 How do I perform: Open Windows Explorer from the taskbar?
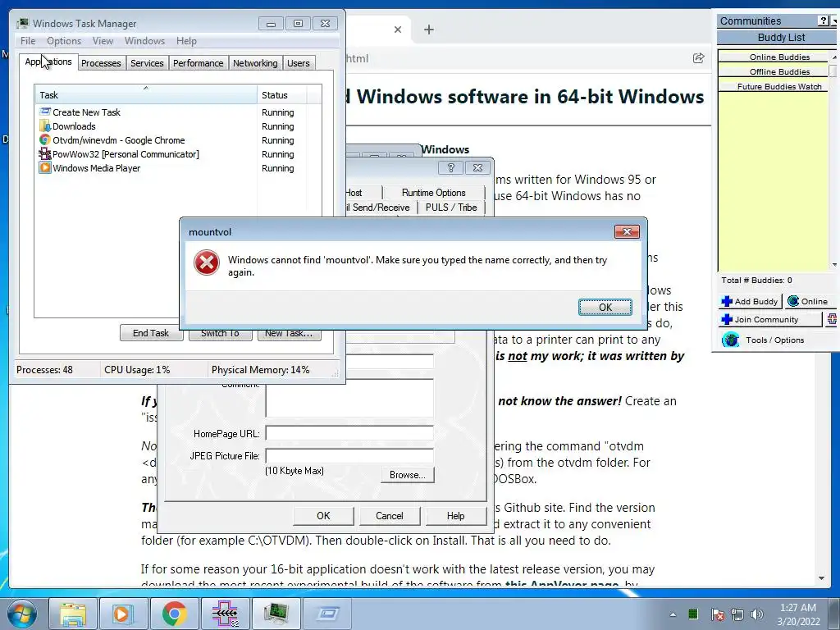pos(73,614)
